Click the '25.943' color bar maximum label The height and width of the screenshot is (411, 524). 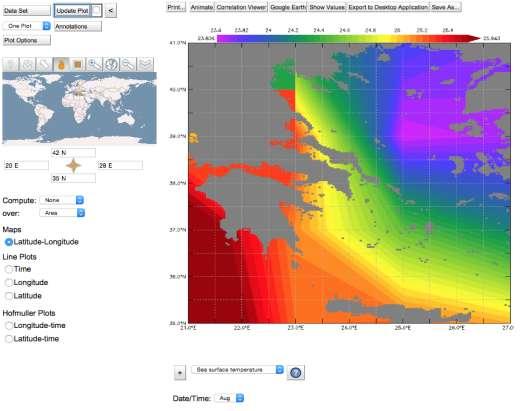coord(492,38)
